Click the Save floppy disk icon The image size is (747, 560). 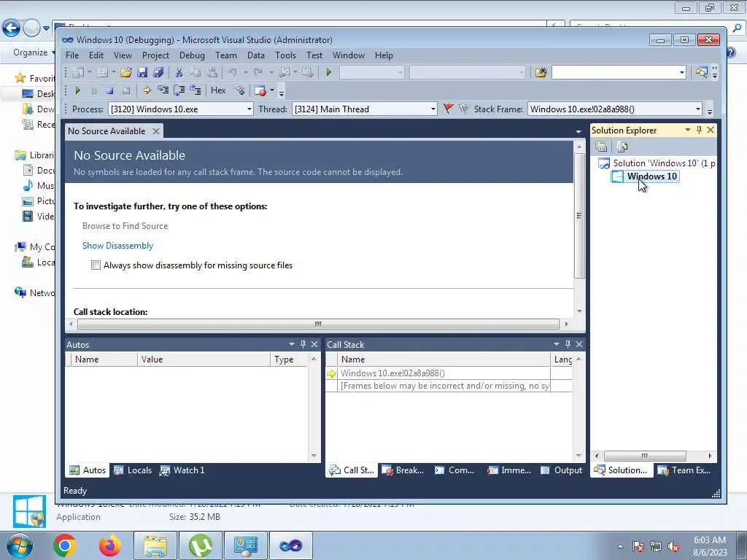coord(142,72)
